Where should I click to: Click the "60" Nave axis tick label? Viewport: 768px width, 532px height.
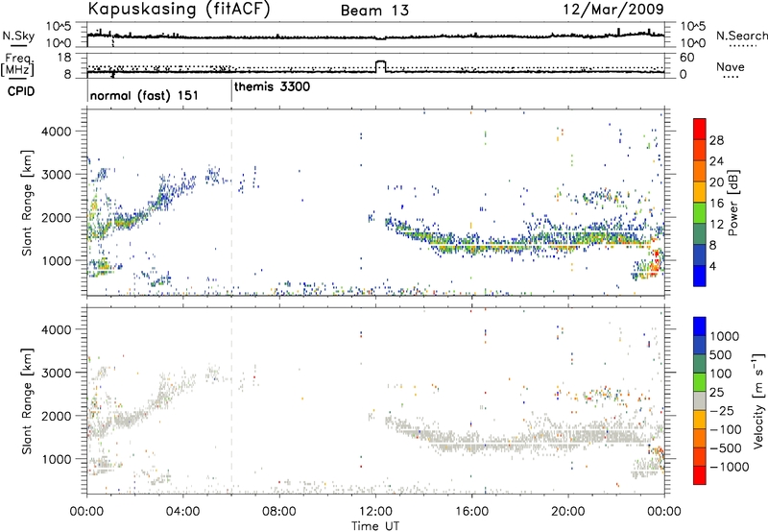[x=687, y=58]
